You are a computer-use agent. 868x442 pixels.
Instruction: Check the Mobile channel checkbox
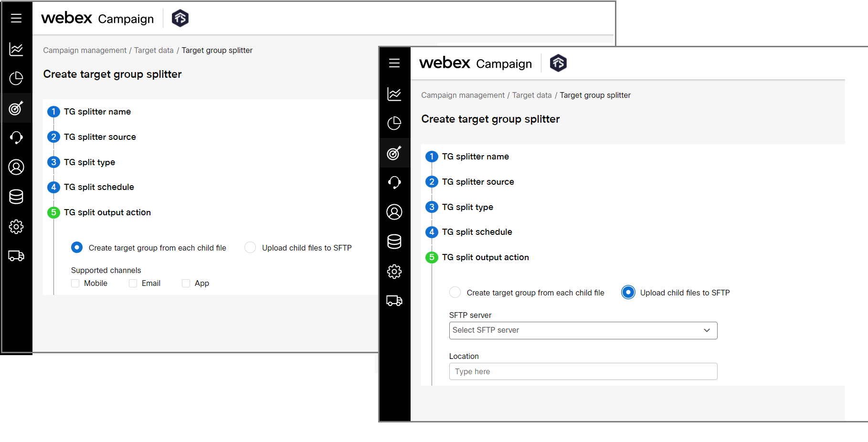coord(75,283)
